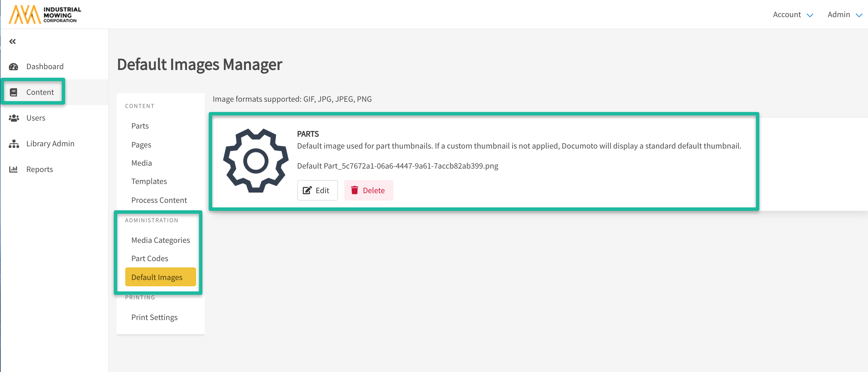The height and width of the screenshot is (372, 868).
Task: Go to Pages section
Action: tap(141, 145)
